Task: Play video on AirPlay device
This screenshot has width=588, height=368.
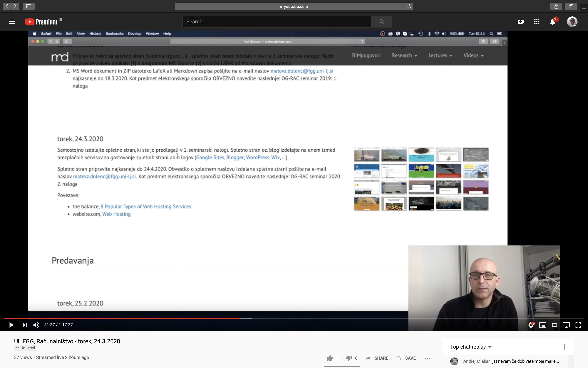Action: pyautogui.click(x=566, y=325)
